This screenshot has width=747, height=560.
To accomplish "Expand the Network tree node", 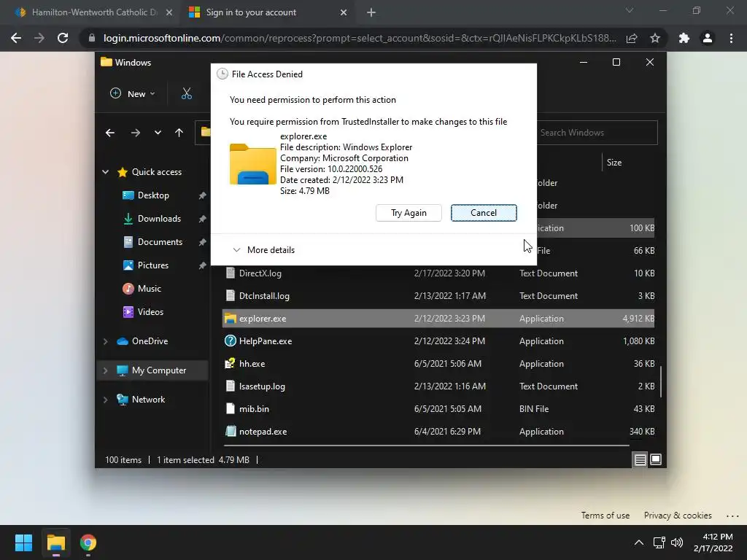I will tap(105, 400).
